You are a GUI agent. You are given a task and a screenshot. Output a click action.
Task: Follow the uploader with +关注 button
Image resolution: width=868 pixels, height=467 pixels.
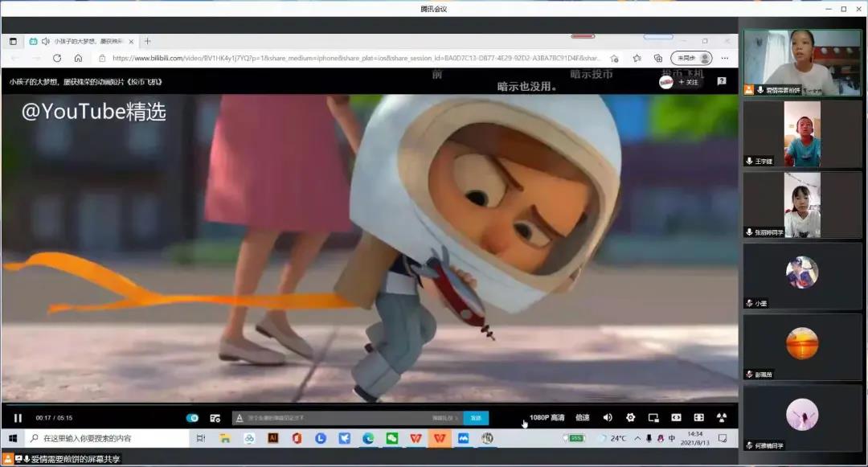pyautogui.click(x=688, y=82)
